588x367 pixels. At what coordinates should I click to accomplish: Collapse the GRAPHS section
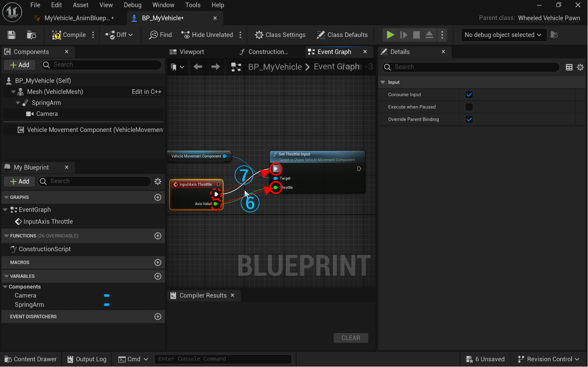pyautogui.click(x=6, y=197)
